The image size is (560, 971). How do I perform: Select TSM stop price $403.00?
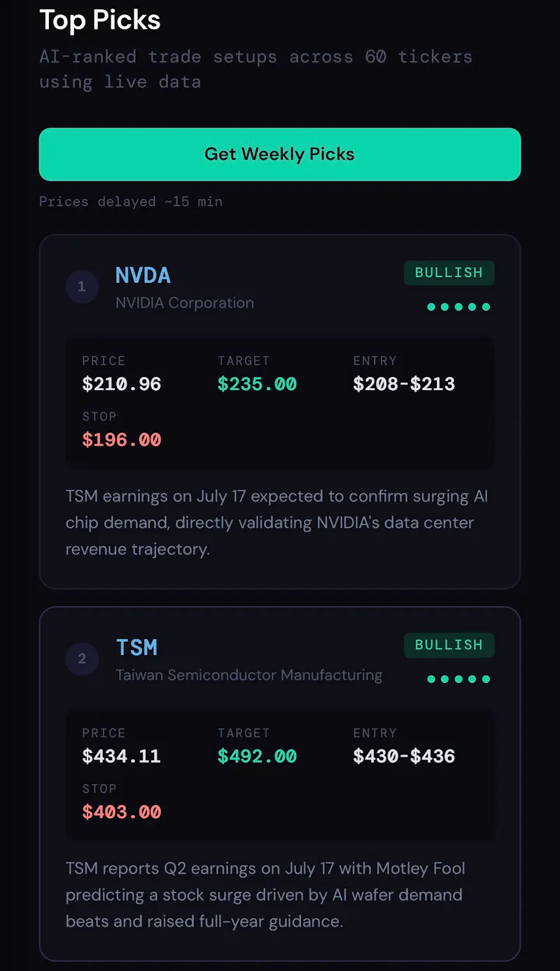122,812
